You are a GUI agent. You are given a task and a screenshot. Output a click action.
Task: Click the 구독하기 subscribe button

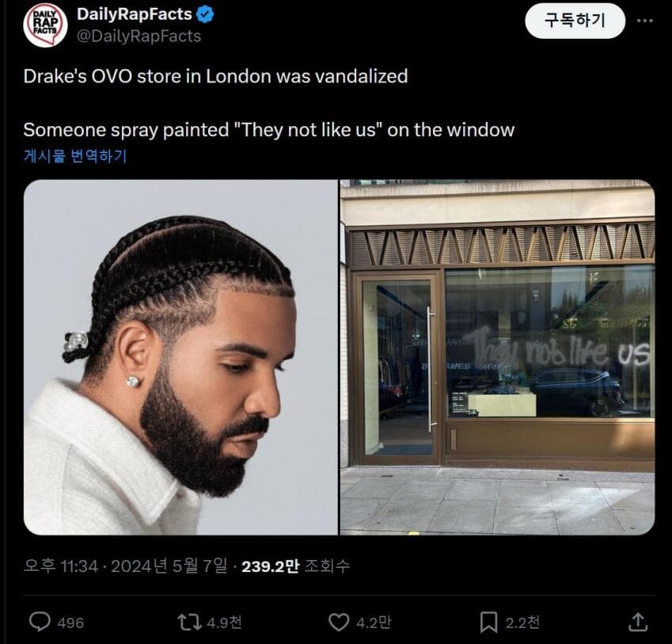575,21
